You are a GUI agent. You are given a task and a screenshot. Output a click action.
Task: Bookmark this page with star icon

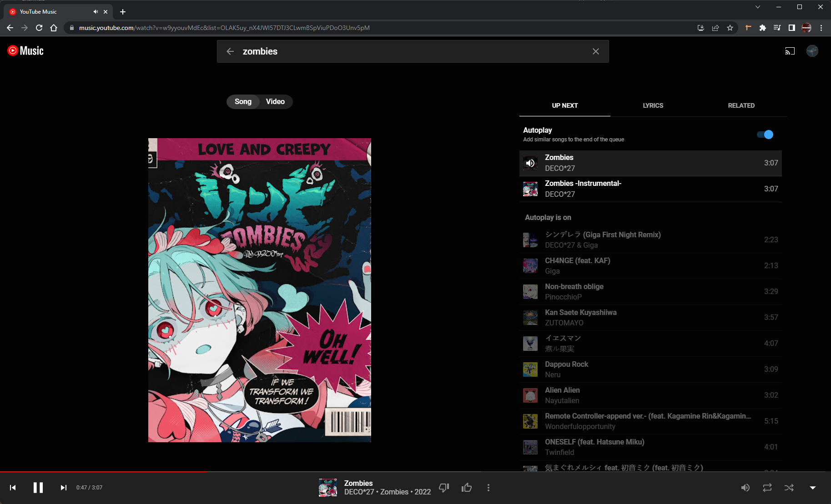point(730,28)
